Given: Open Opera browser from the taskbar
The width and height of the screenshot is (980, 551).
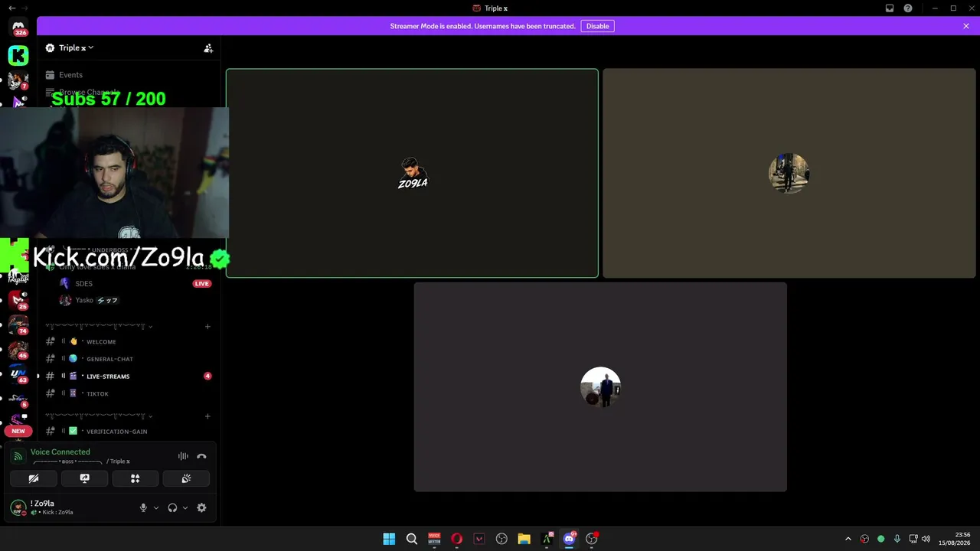Looking at the screenshot, I should coord(457,539).
